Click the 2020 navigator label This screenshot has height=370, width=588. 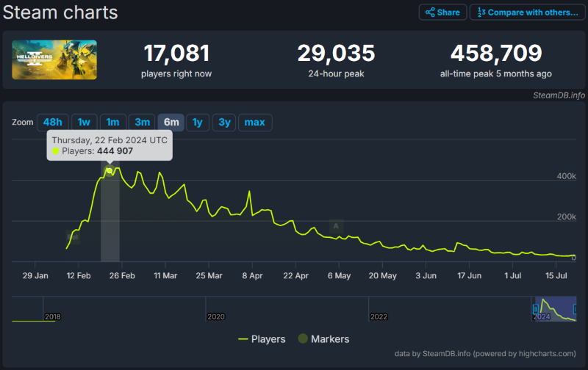click(216, 317)
